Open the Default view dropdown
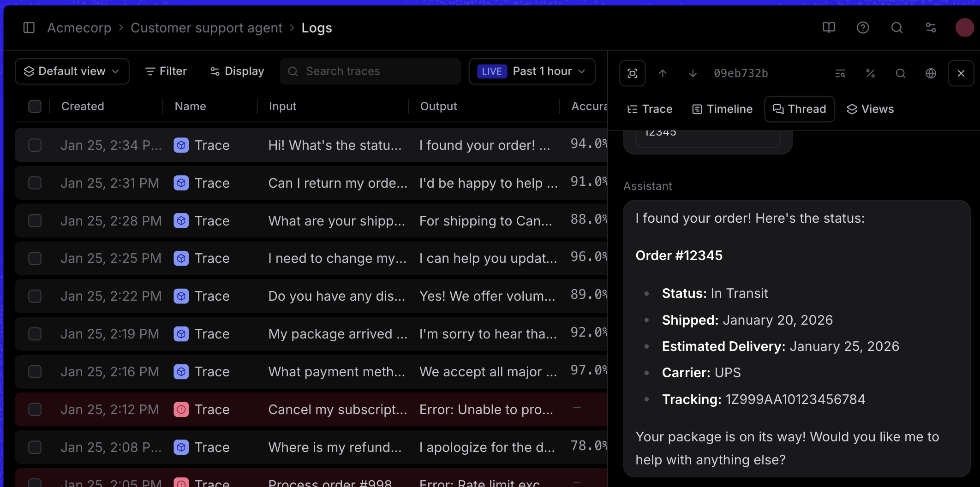 coord(72,71)
